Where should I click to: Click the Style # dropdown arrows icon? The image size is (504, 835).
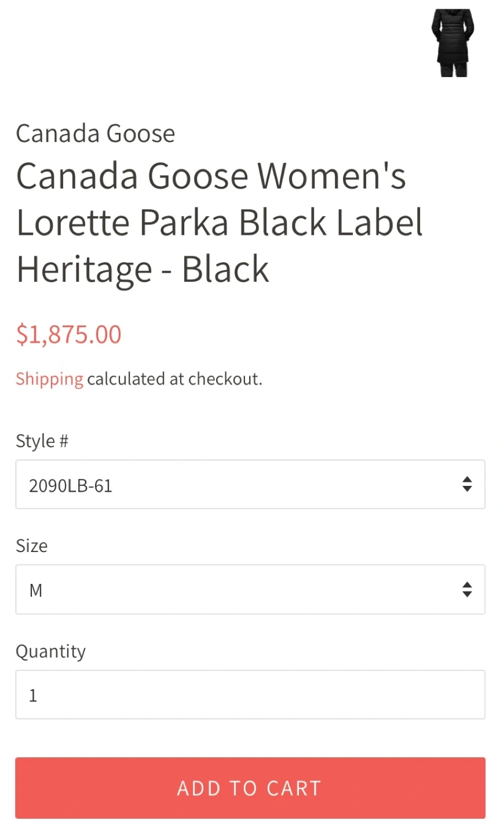coord(467,484)
